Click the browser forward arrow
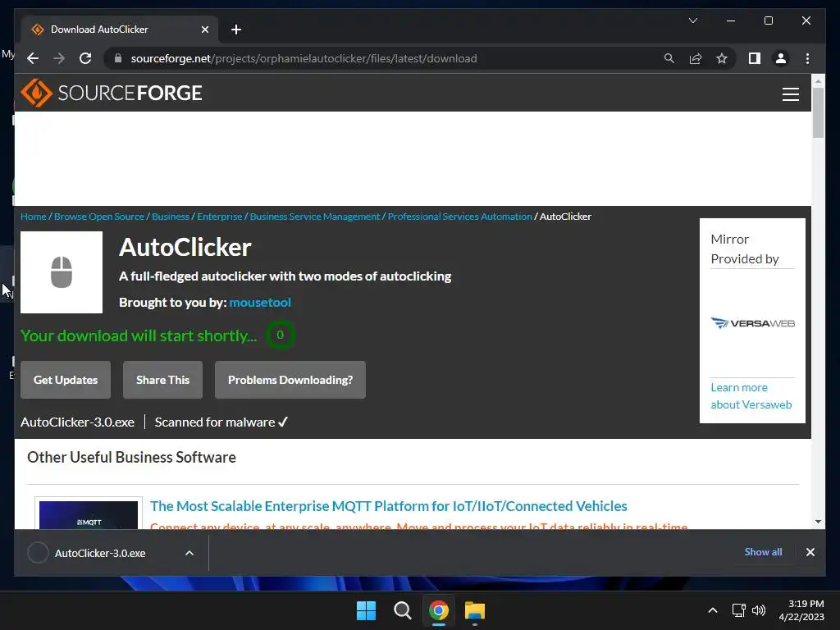This screenshot has width=840, height=630. (59, 58)
